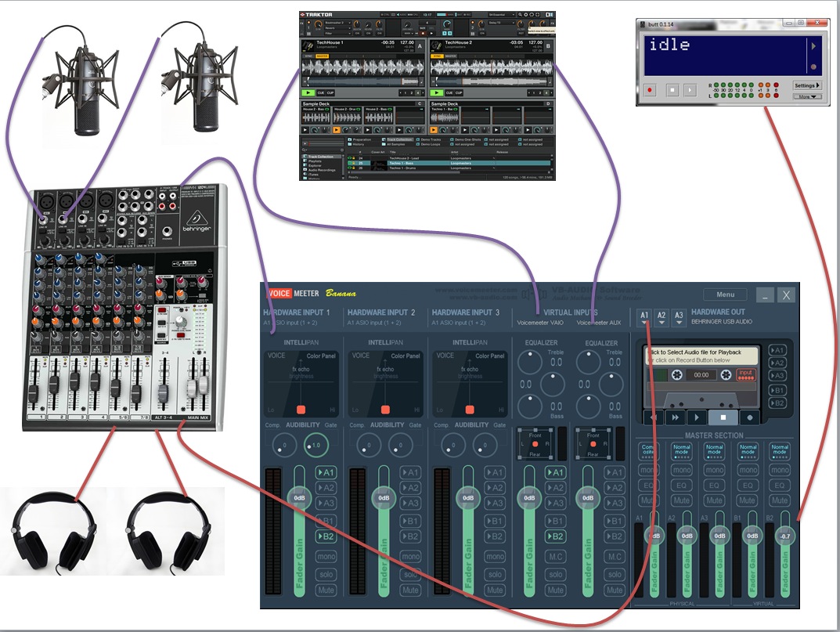Mute Hardware Input 3 strip
Viewport: 840px width, 632px height.
(495, 590)
